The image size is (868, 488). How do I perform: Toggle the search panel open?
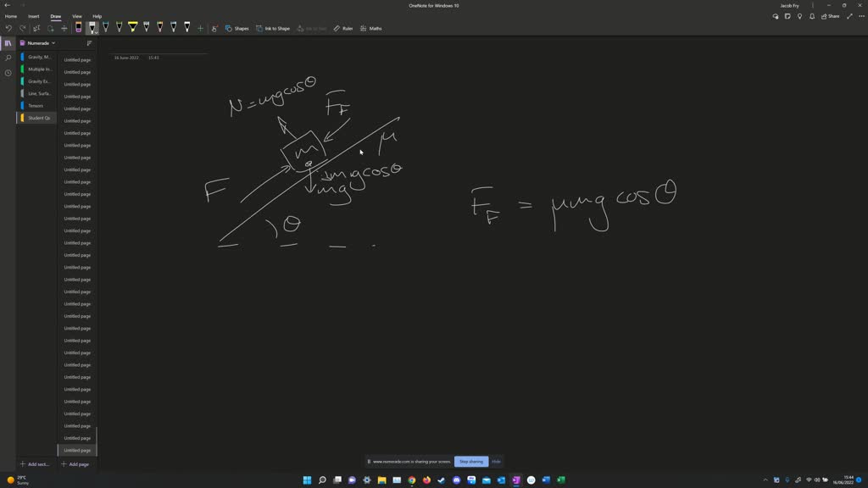click(7, 57)
